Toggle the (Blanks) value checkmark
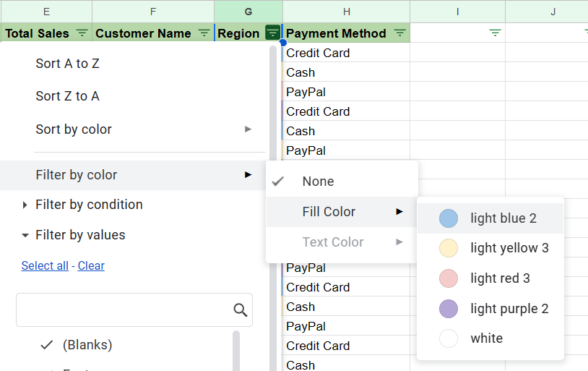The width and height of the screenshot is (588, 371). [46, 345]
